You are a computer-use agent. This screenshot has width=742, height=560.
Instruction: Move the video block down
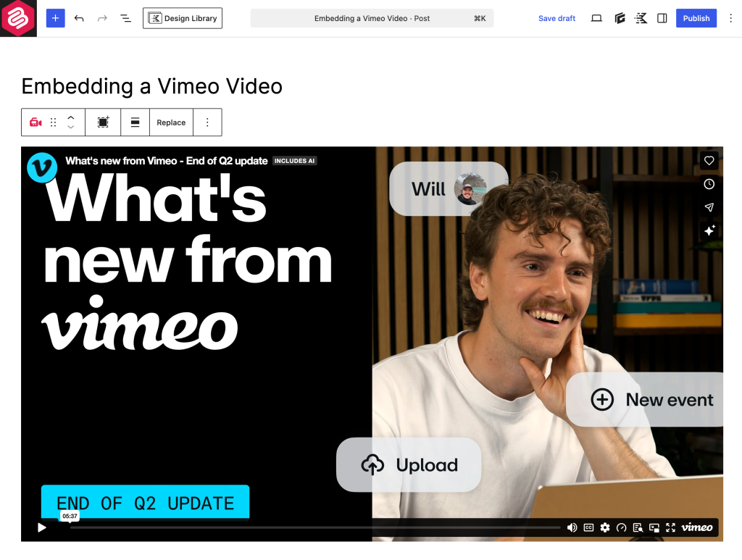point(70,128)
